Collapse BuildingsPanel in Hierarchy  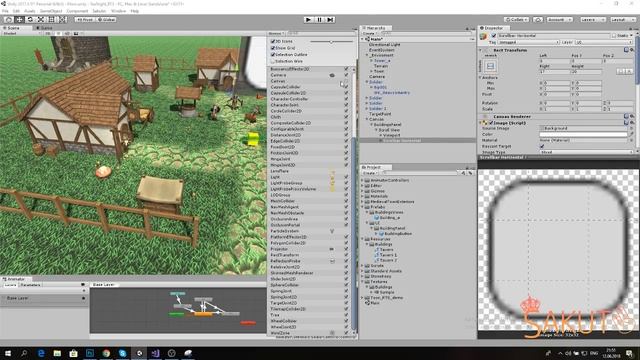point(372,124)
